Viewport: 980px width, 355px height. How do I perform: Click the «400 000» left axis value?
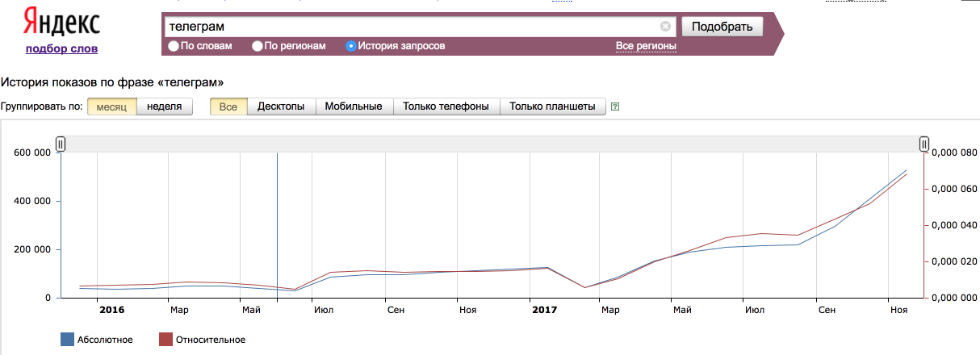32,201
